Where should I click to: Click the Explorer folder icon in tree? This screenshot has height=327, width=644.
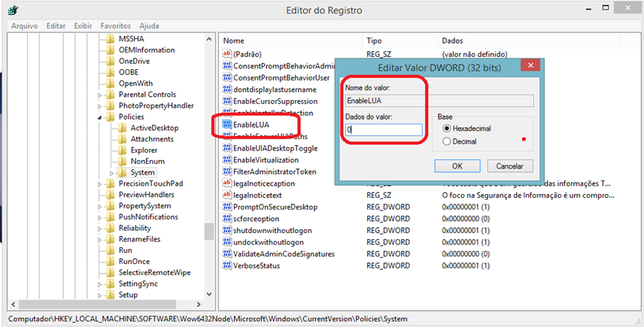click(x=122, y=150)
